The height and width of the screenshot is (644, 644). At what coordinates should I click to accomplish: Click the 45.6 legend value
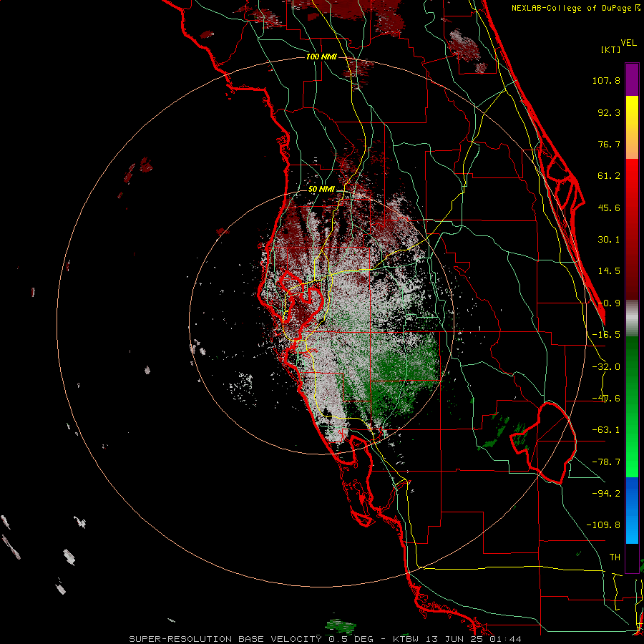(609, 208)
